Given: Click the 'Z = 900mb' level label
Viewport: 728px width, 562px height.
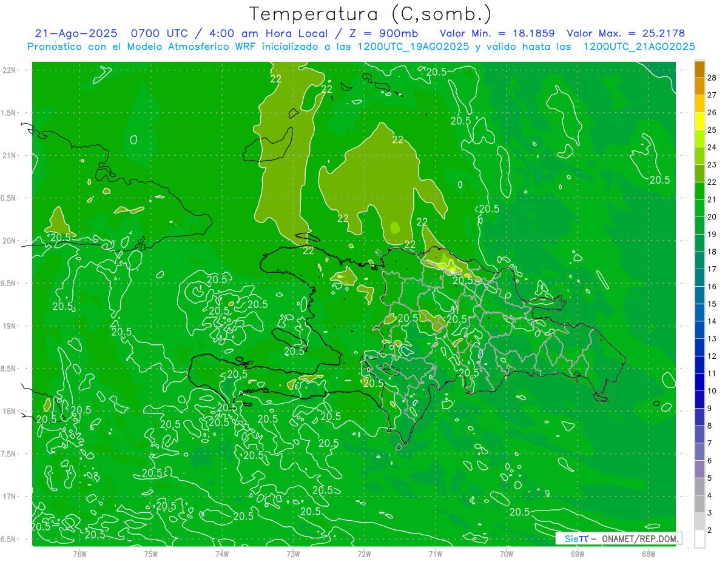Looking at the screenshot, I should tap(380, 33).
